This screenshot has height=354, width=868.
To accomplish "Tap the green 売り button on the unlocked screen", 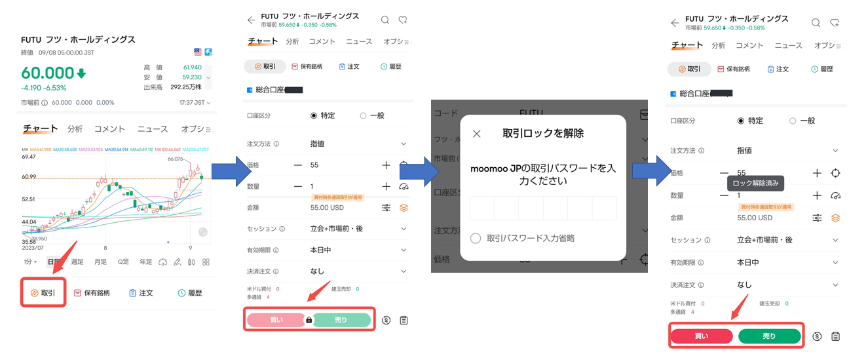I will coord(770,336).
